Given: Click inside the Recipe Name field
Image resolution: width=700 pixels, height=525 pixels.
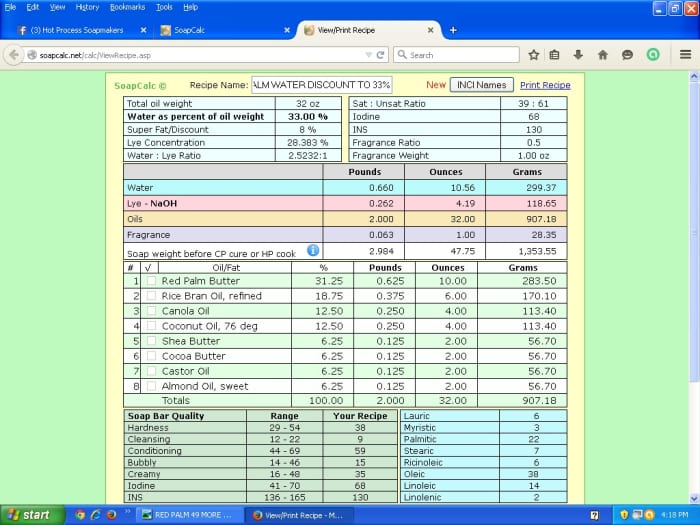Looking at the screenshot, I should tap(322, 85).
